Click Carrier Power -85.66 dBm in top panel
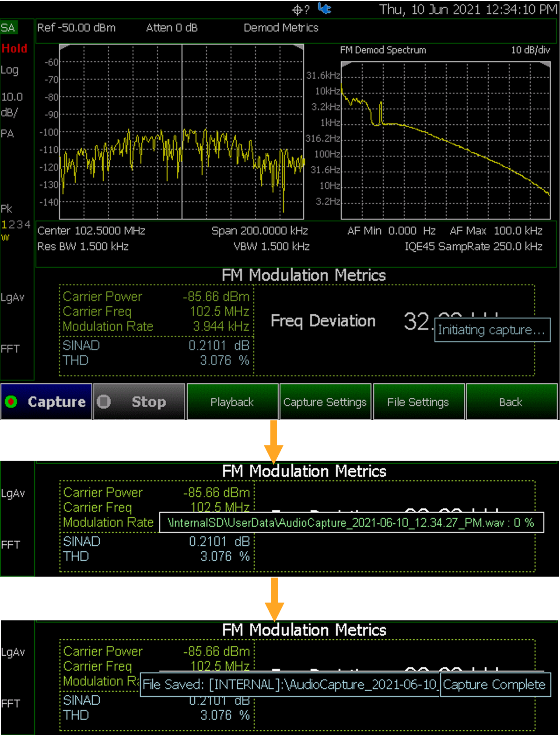Image resolution: width=560 pixels, height=735 pixels. (156, 297)
